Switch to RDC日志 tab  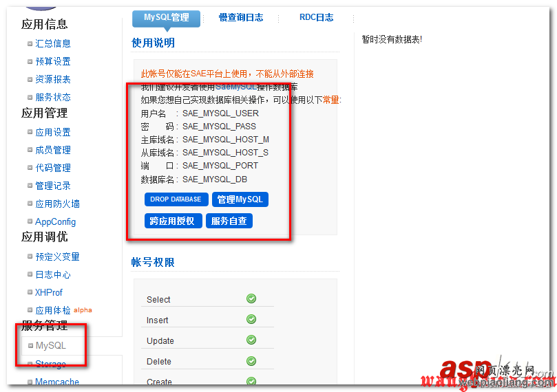pyautogui.click(x=316, y=17)
